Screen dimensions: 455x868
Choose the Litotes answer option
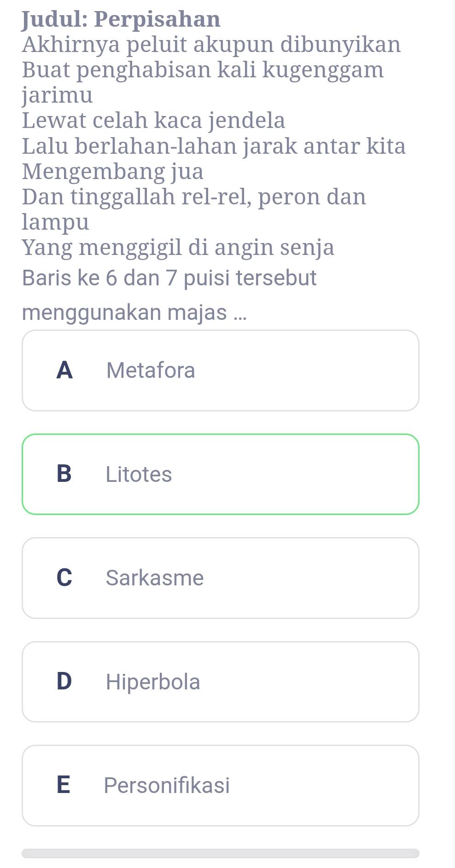[220, 474]
